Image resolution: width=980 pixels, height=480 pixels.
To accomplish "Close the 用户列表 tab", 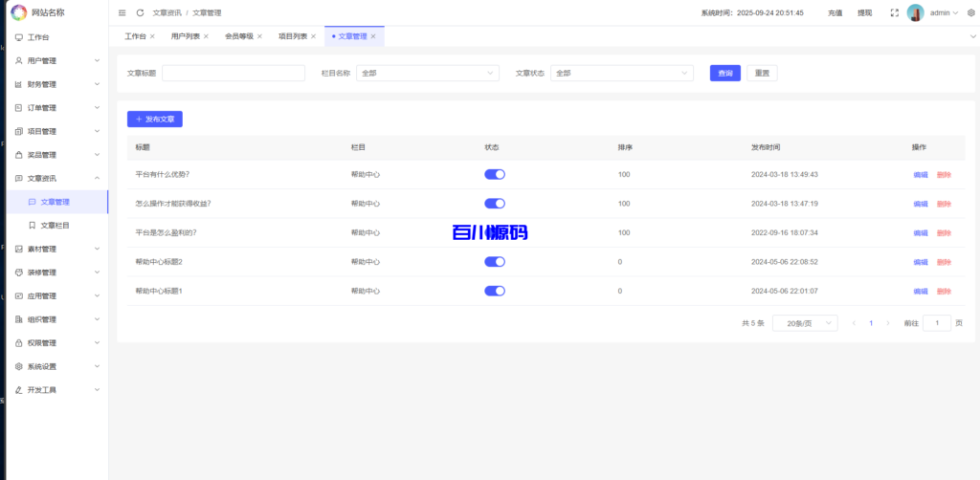I will click(206, 36).
